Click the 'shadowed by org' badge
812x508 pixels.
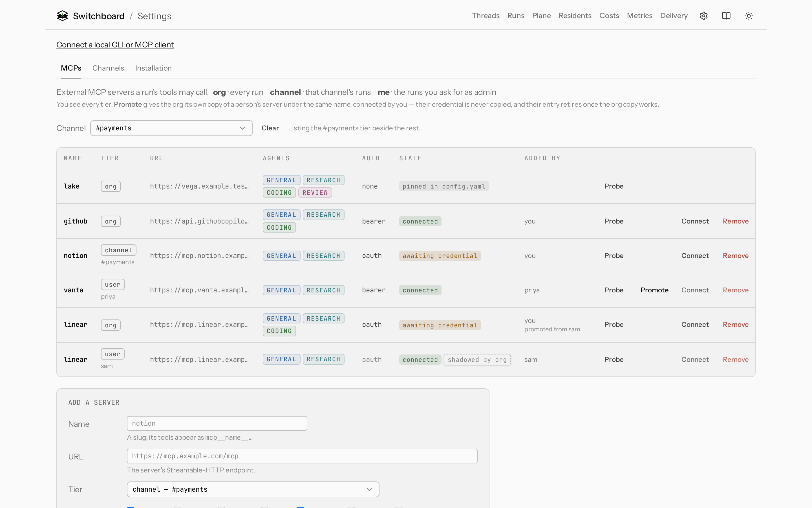477,360
